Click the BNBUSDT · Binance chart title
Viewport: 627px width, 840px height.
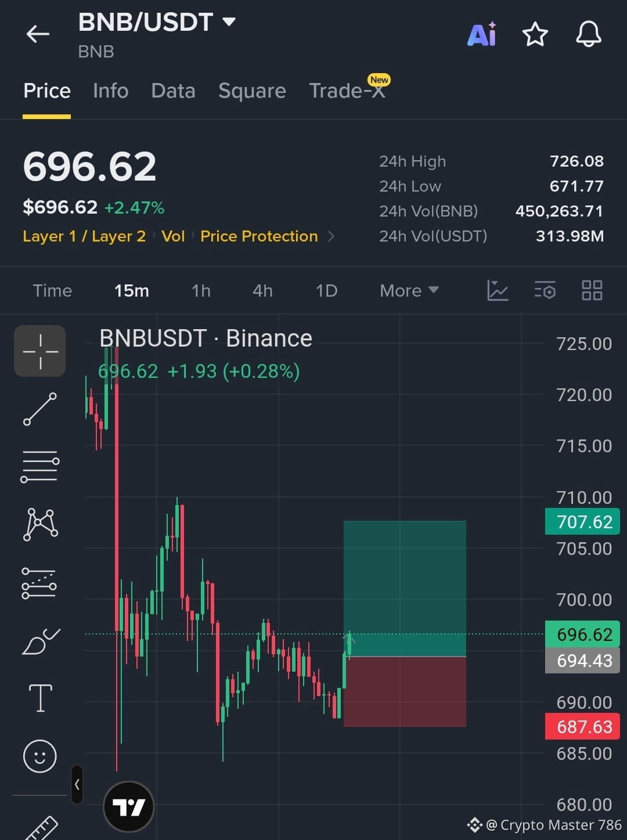[206, 338]
